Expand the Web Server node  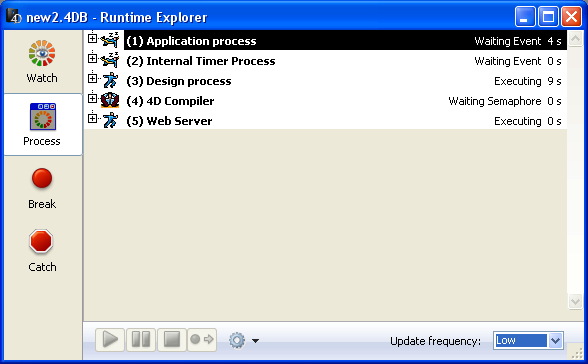92,118
